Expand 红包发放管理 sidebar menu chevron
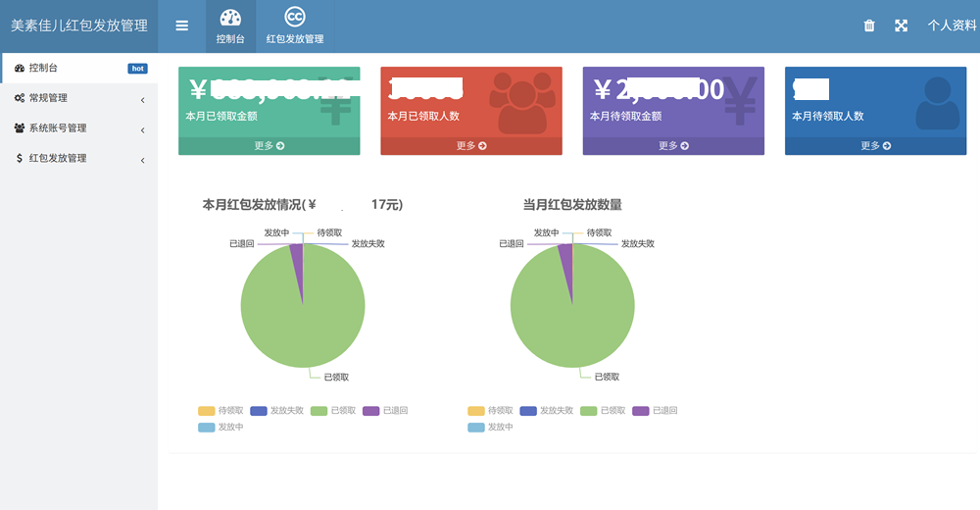 [x=142, y=160]
